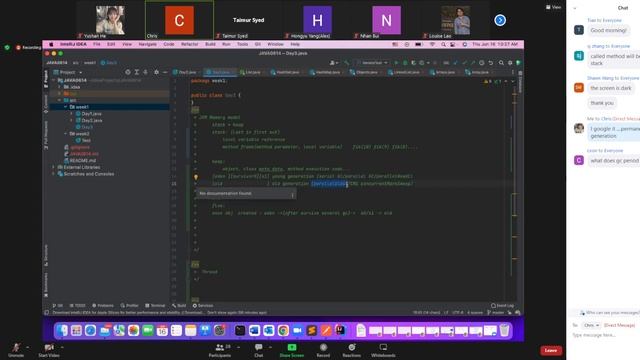Click Start Video in Zoom
This screenshot has height=360, width=640.
[x=49, y=350]
